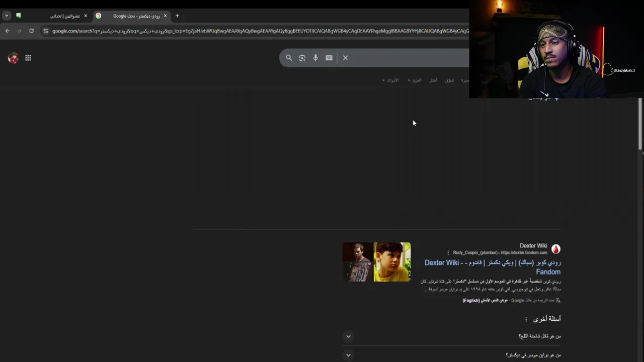The width and height of the screenshot is (644, 362).
Task: Click the page vertical scrollbar thumb
Action: click(640, 124)
